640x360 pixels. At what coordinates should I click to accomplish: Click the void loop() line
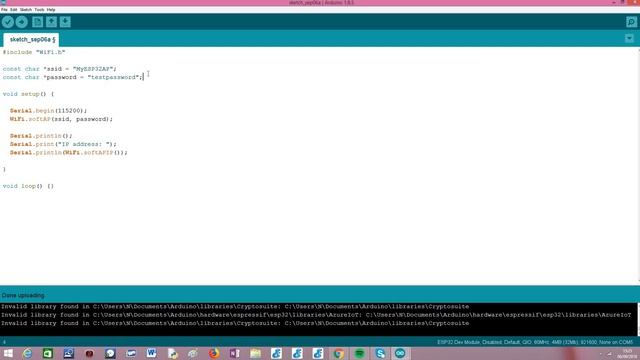point(28,186)
